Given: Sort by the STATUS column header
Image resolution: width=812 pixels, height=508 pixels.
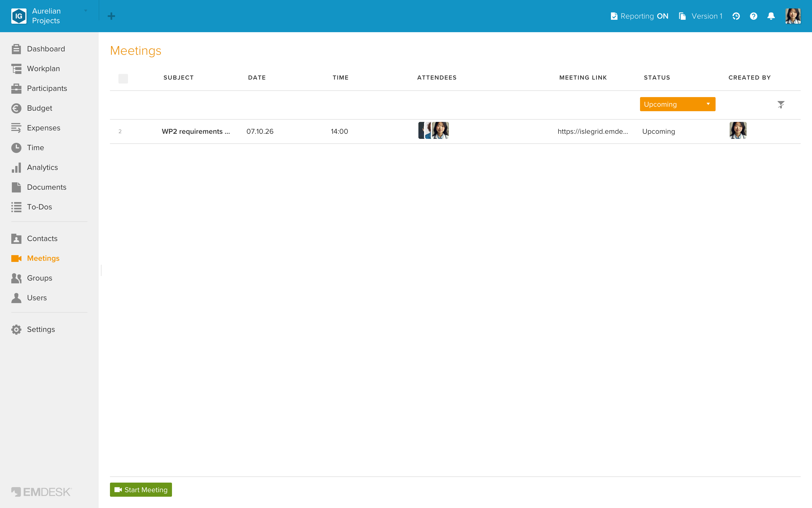Looking at the screenshot, I should 657,78.
